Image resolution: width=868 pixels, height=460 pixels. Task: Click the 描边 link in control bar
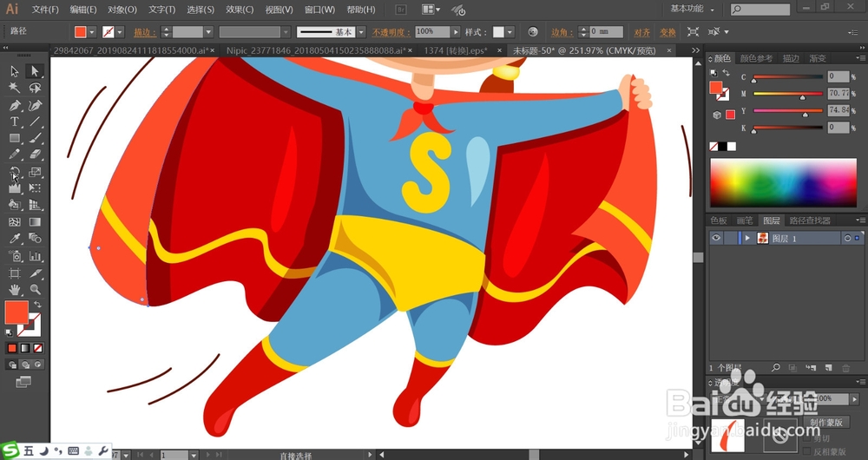tap(145, 32)
